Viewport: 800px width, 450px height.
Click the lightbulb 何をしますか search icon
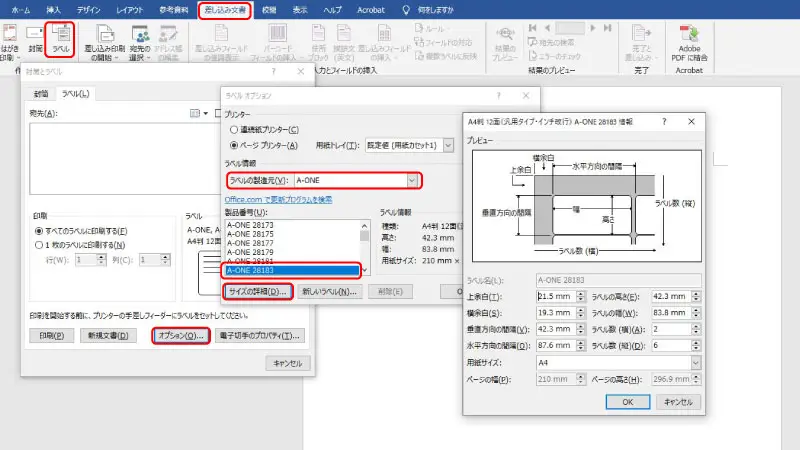coord(406,10)
